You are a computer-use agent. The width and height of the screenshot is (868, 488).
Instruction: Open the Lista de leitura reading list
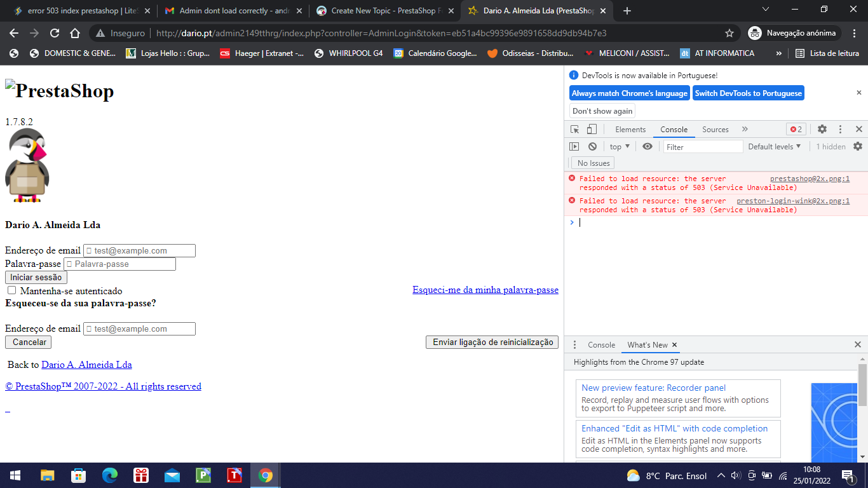pyautogui.click(x=827, y=53)
